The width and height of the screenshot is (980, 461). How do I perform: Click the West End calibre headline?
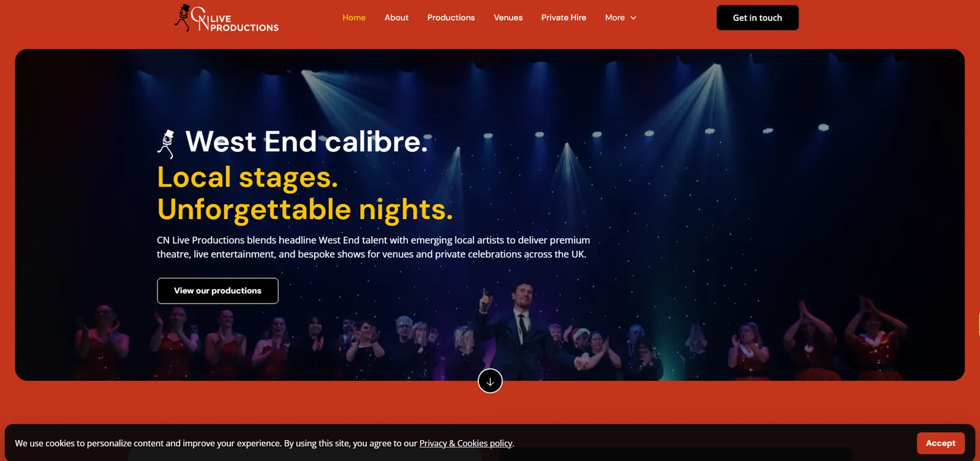click(x=306, y=142)
